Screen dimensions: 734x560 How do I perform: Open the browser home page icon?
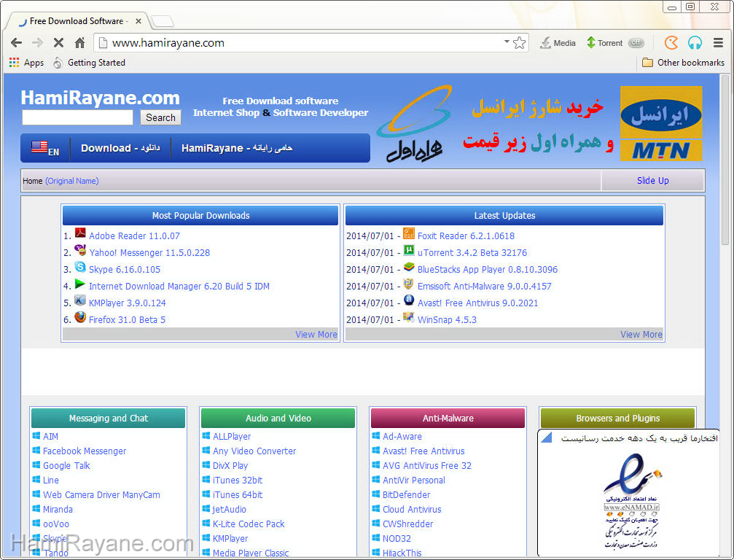pyautogui.click(x=80, y=42)
